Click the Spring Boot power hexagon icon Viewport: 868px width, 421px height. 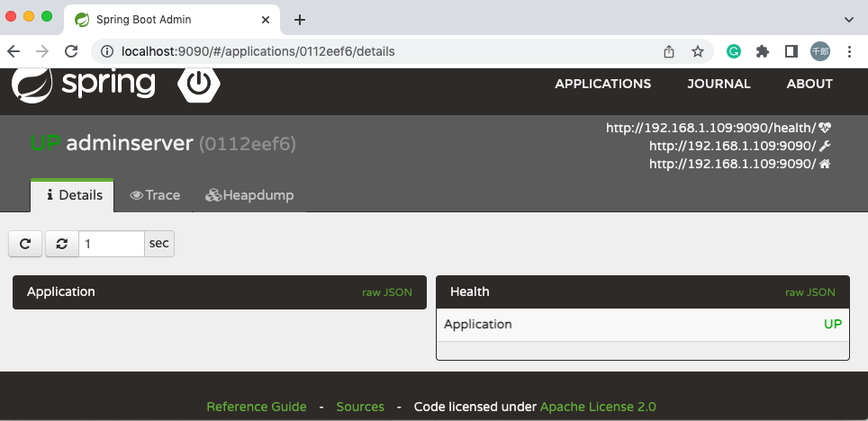(199, 84)
